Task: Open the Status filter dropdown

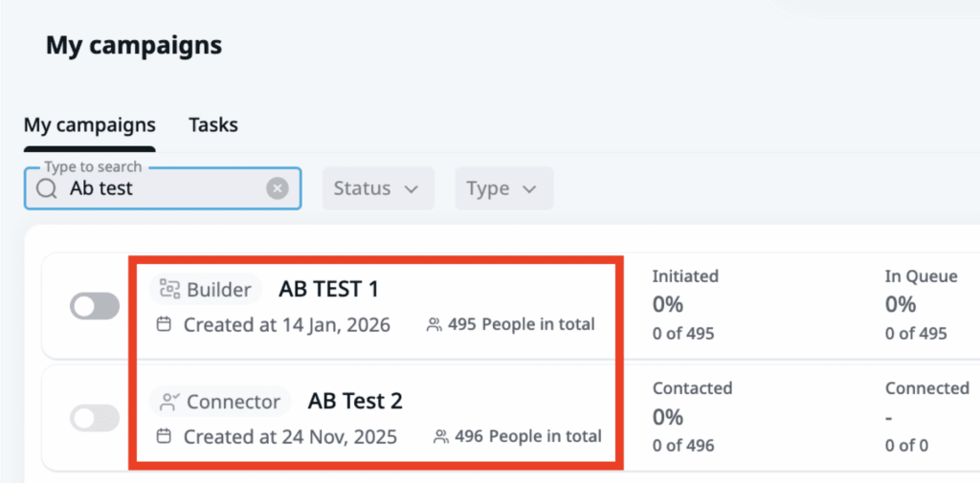Action: click(x=378, y=188)
